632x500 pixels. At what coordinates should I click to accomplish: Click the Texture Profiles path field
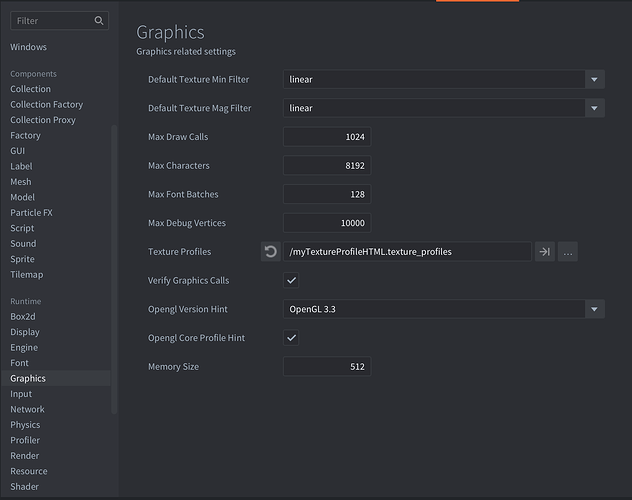coord(407,252)
